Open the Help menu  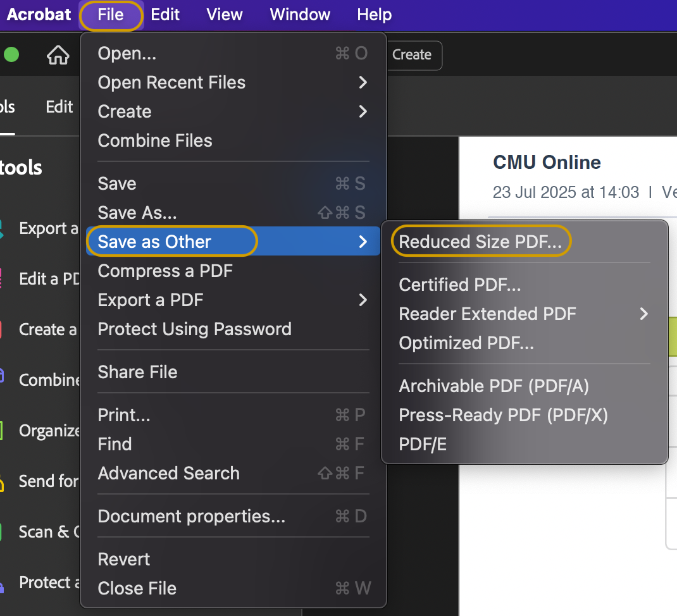click(374, 15)
